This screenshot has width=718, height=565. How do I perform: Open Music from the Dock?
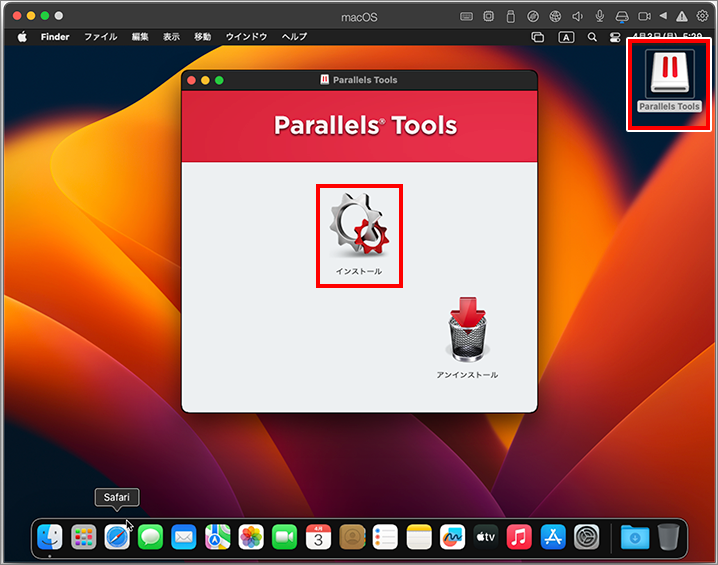click(519, 537)
